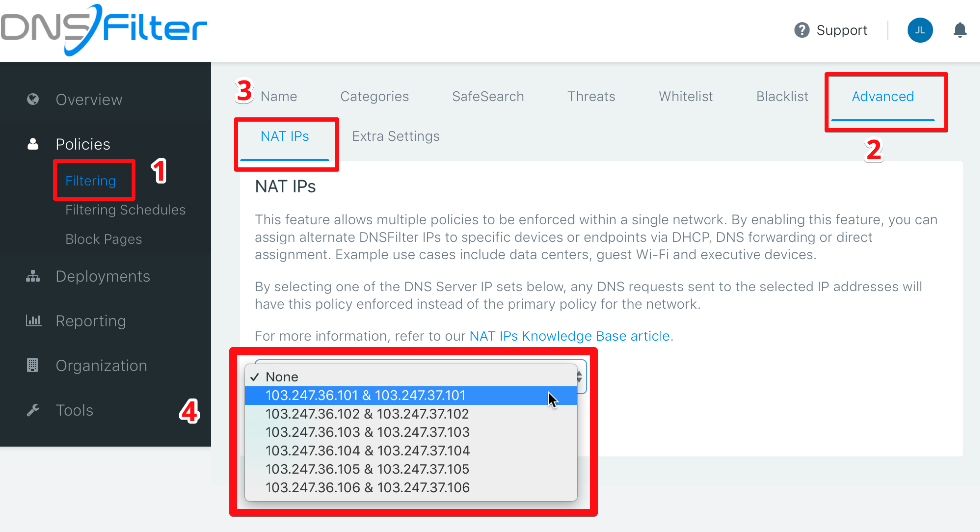Viewport: 980px width, 532px height.
Task: Click the NAT IPs section heading
Action: click(x=285, y=187)
